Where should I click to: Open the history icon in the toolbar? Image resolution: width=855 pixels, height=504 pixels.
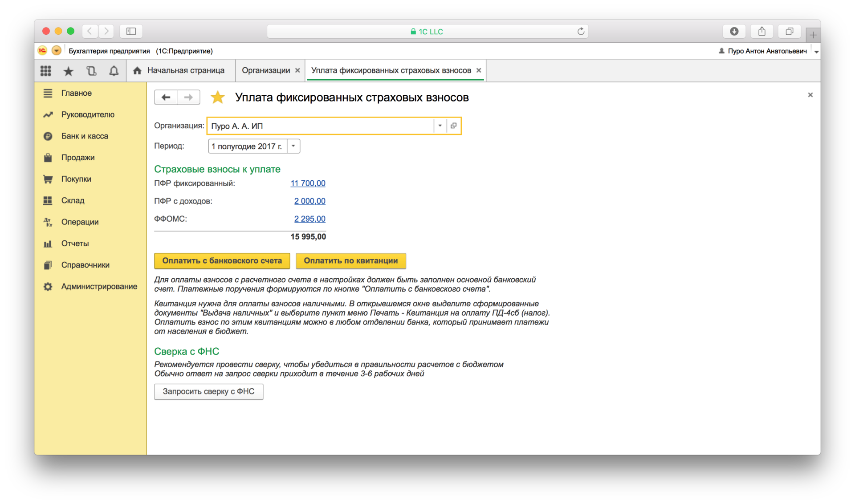tap(91, 71)
